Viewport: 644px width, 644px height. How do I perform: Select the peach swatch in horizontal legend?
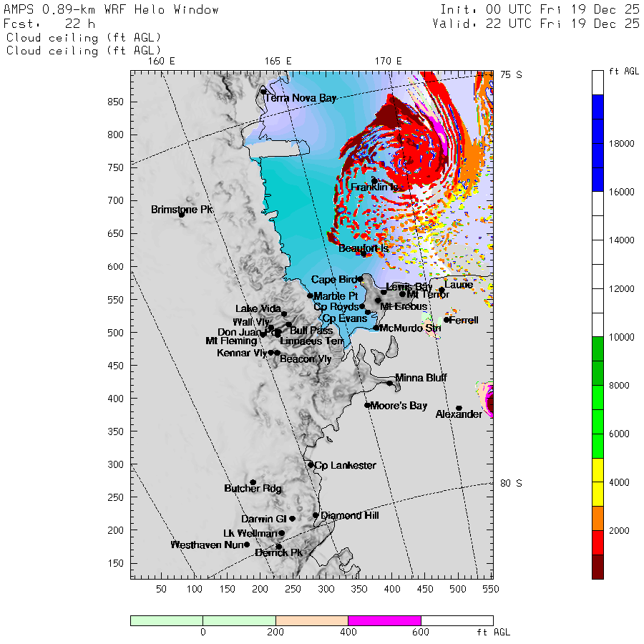pos(311,620)
